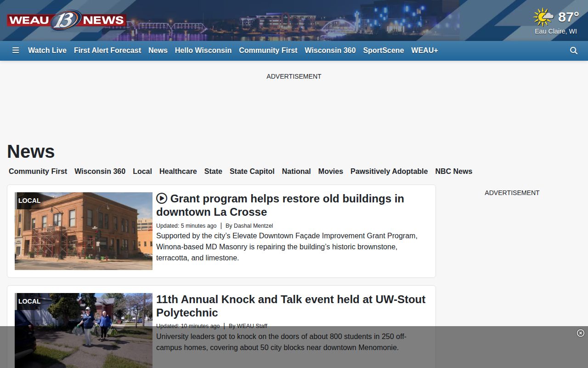
Task: Click the 'Updated: 10 minutes ago' timestamp
Action: pyautogui.click(x=188, y=326)
